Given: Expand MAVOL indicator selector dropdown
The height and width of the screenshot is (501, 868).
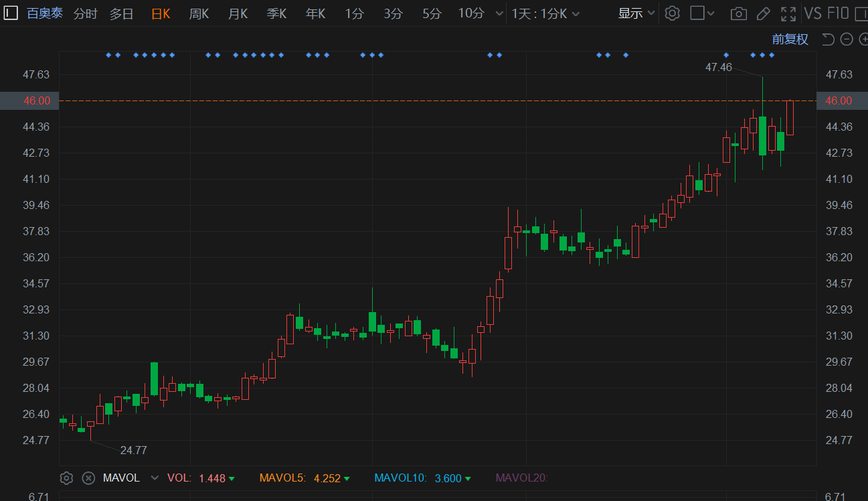Looking at the screenshot, I should click(155, 478).
